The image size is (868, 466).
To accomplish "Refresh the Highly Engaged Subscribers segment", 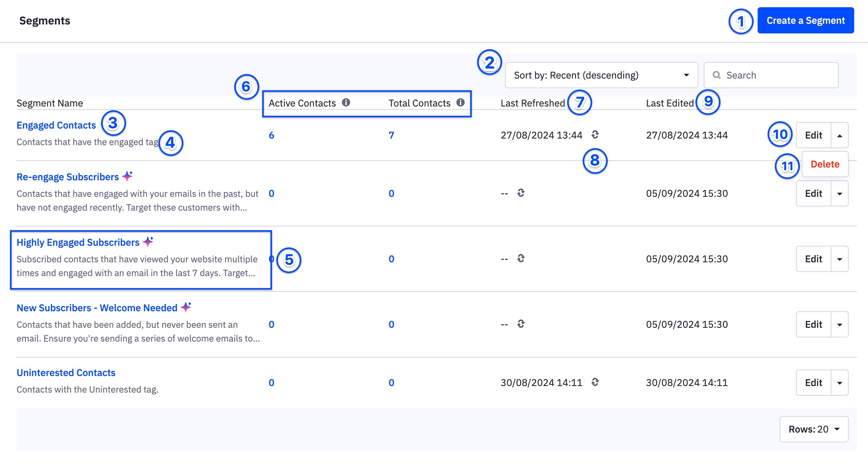I will [521, 258].
